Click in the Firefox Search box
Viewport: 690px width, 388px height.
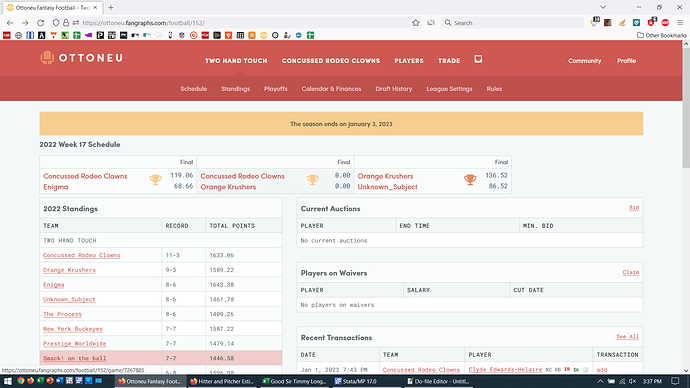(x=513, y=23)
